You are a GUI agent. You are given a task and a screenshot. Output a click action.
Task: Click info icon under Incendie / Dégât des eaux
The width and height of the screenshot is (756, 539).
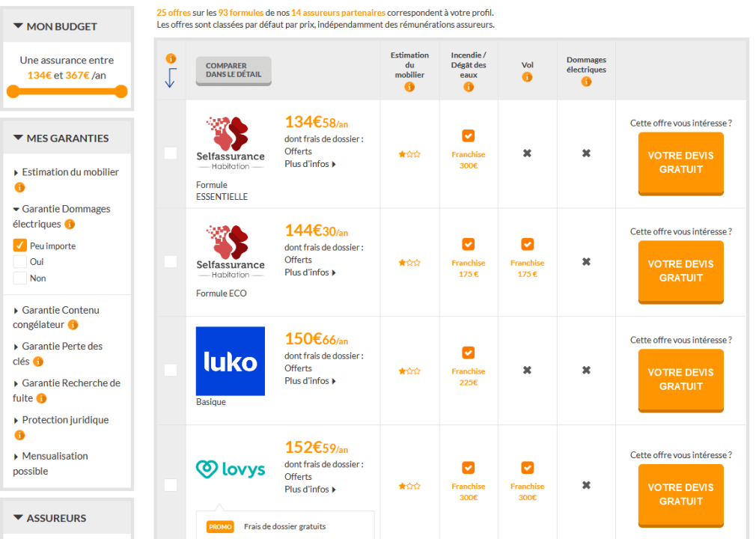point(469,88)
